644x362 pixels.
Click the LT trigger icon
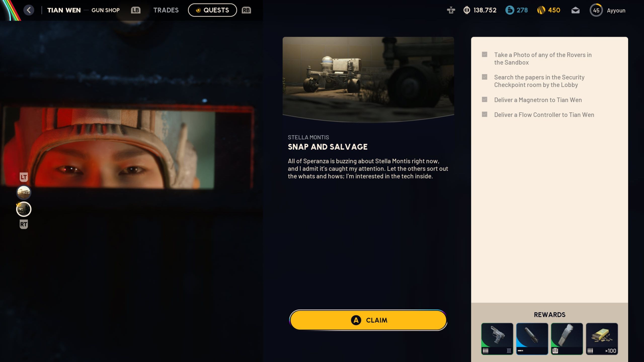pos(24,177)
